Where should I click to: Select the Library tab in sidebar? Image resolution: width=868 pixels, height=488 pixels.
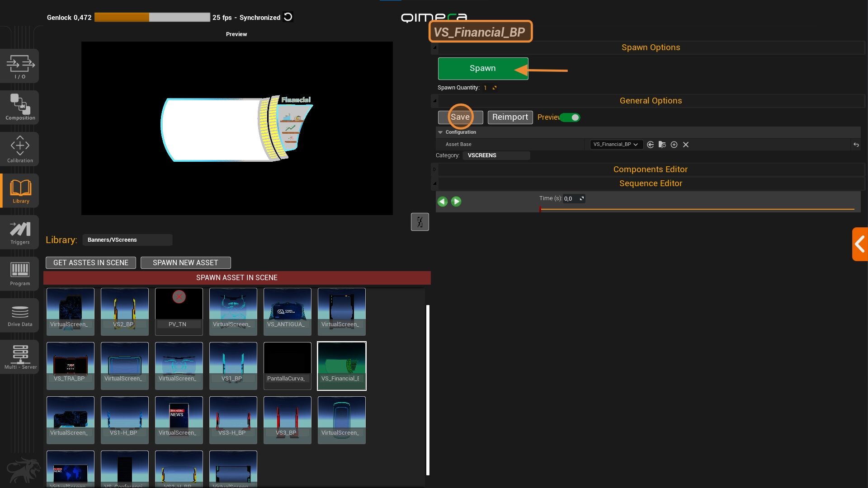click(x=20, y=191)
